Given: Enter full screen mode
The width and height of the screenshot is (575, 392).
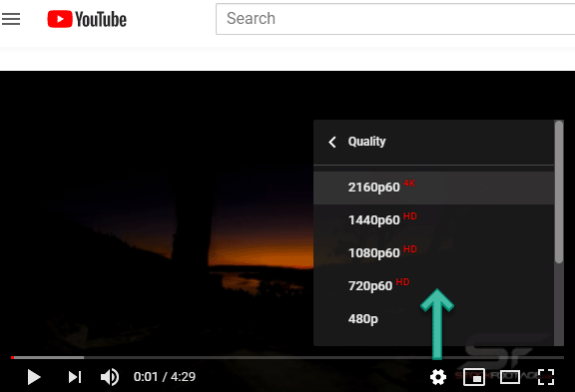Looking at the screenshot, I should click(x=546, y=377).
